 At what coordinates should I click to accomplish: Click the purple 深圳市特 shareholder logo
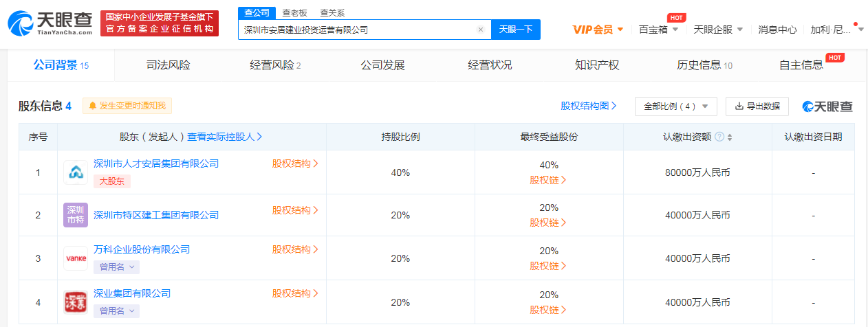coord(76,215)
